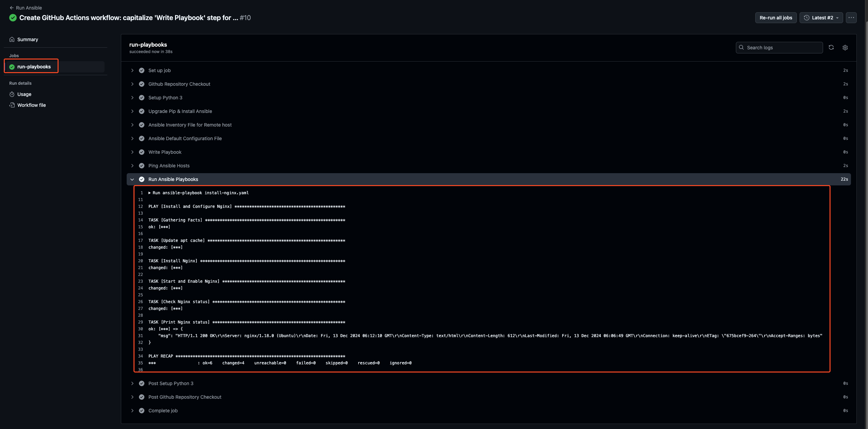Image resolution: width=868 pixels, height=429 pixels.
Task: Open the log settings gear icon
Action: (845, 48)
